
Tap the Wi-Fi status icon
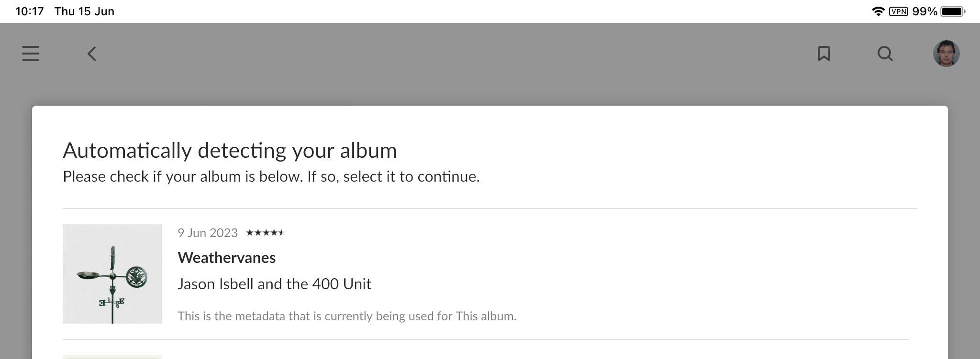(x=878, y=11)
